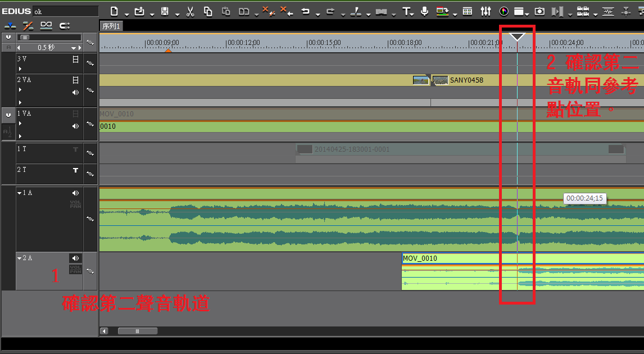Click the voice-over microphone icon

425,11
